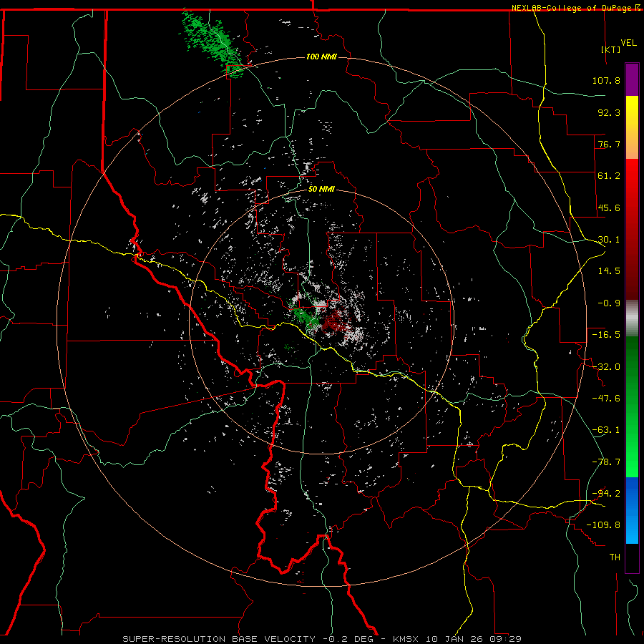Click the green inbound velocity area near radar center
Screen dimensions: 644x644
[x=305, y=316]
